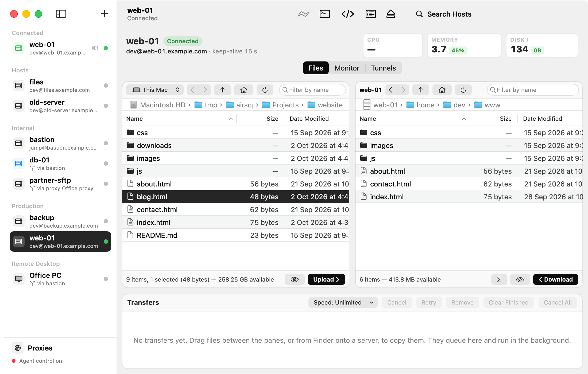Refresh the local file pane

point(265,90)
